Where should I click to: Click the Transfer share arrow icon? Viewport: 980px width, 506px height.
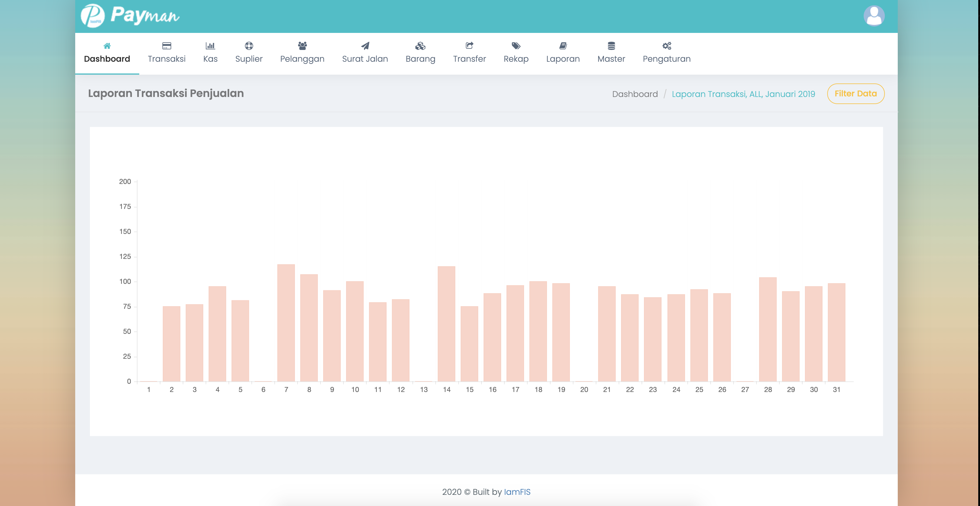[469, 46]
